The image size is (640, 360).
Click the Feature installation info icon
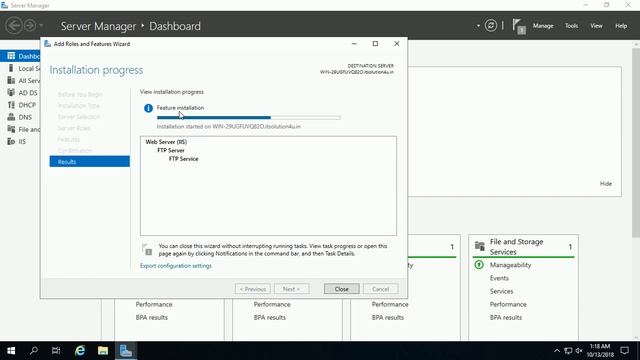[148, 108]
